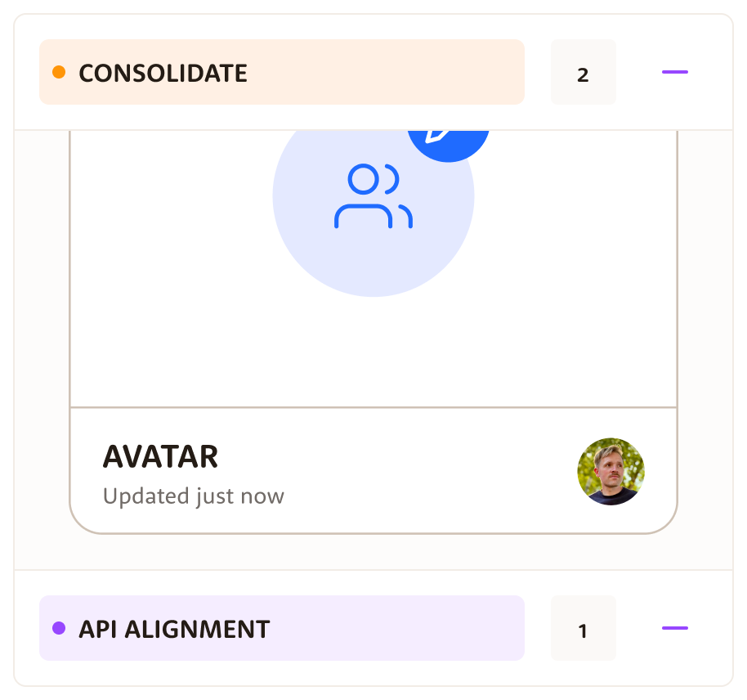This screenshot has height=700, width=747.
Task: Select the CONSOLIDATE category label
Action: tap(163, 73)
